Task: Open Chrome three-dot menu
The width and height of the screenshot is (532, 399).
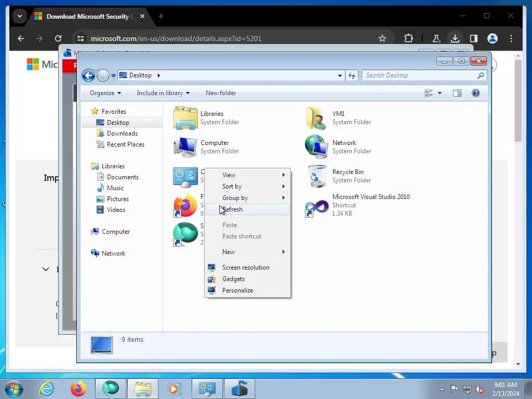Action: tap(511, 38)
